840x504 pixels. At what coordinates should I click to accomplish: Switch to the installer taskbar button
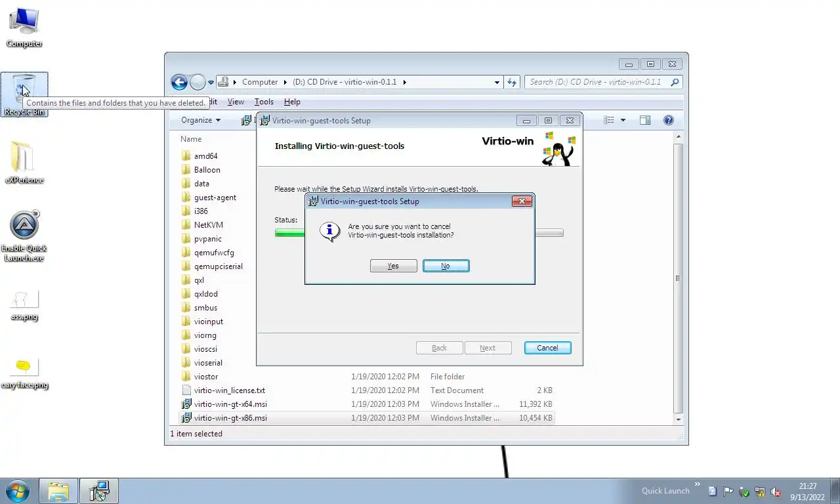[99, 491]
